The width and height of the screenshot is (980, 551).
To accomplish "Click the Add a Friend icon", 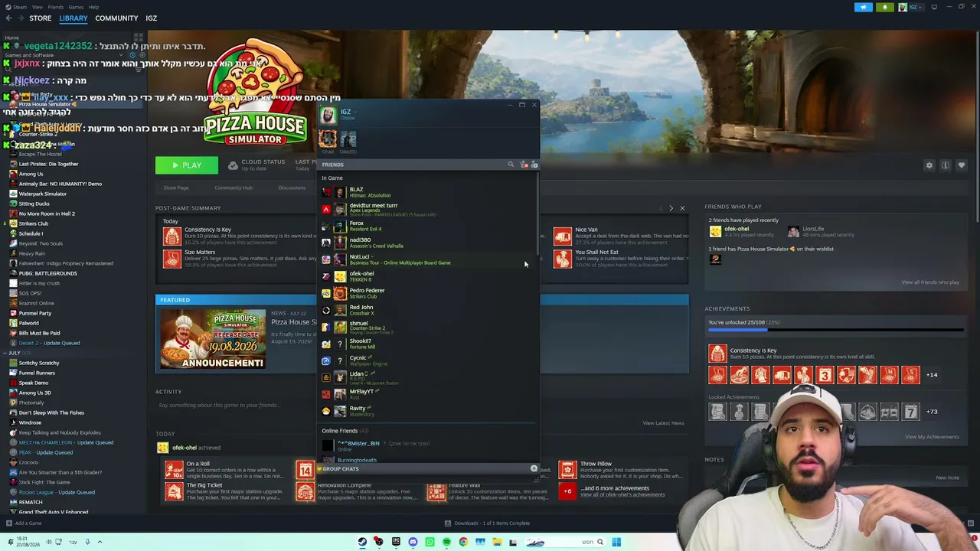I will [x=534, y=165].
